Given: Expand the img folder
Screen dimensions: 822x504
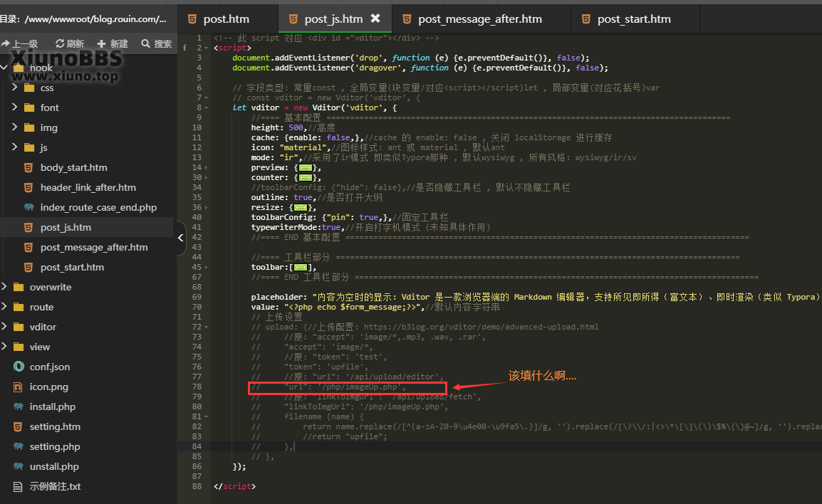Looking at the screenshot, I should (x=15, y=127).
